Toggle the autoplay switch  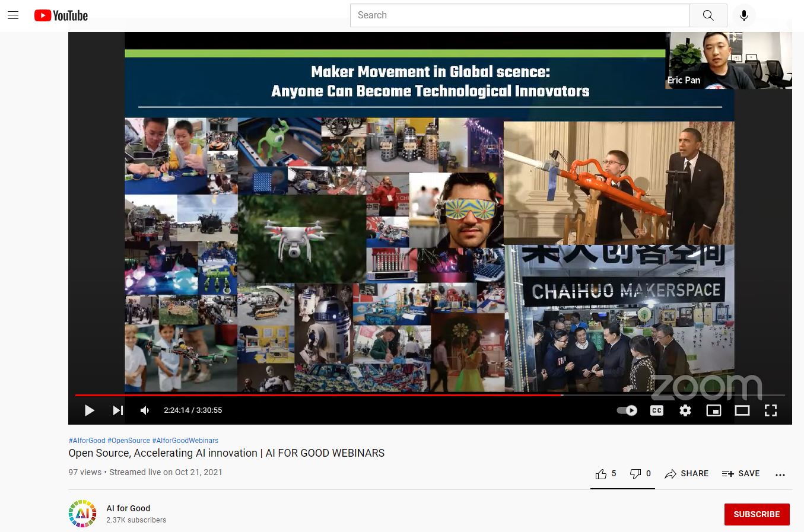627,410
